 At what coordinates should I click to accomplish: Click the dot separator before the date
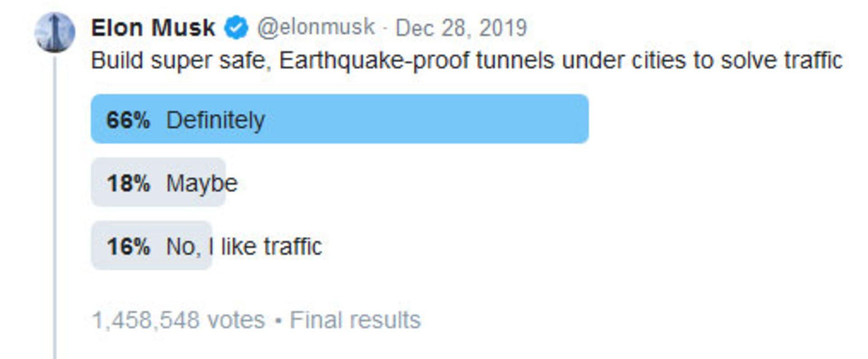(385, 28)
